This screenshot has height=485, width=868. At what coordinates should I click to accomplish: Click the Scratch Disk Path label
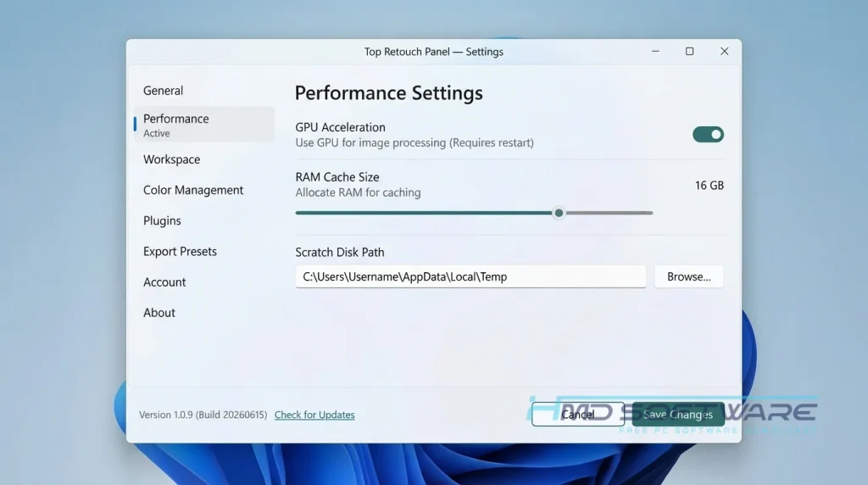[x=339, y=253]
